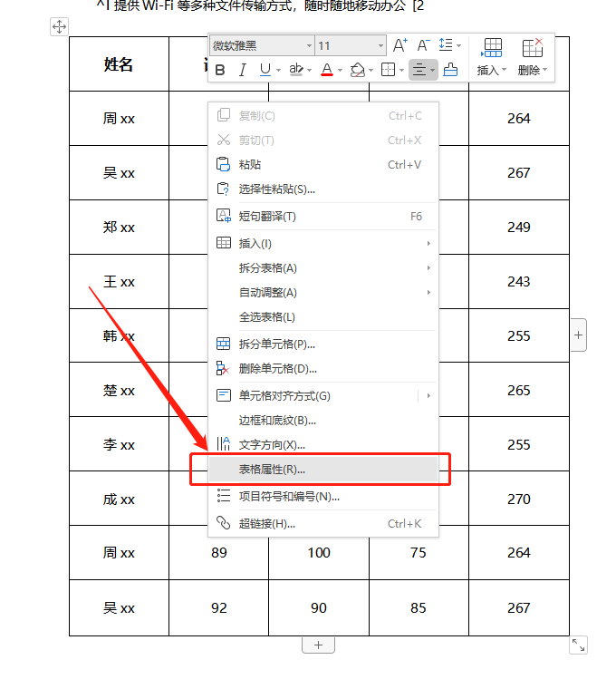This screenshot has height=679, width=616.
Task: Select 粘贴 from context menu
Action: (323, 165)
